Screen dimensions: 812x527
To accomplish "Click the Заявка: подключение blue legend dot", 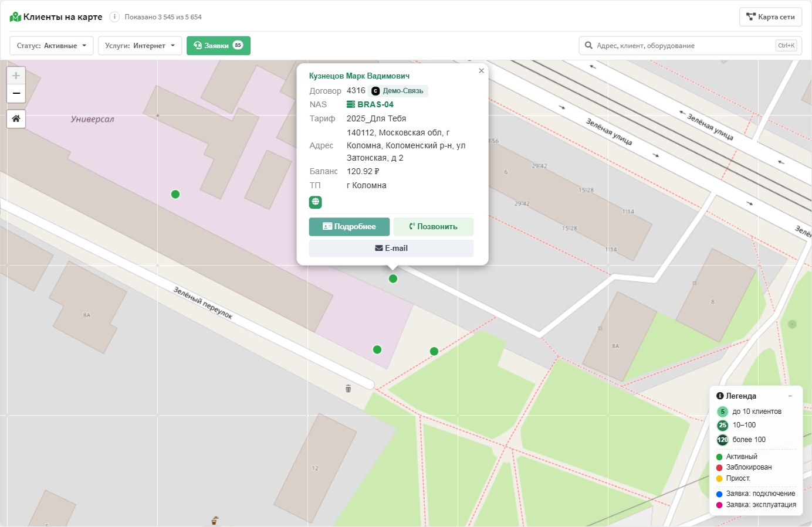I will [x=719, y=494].
